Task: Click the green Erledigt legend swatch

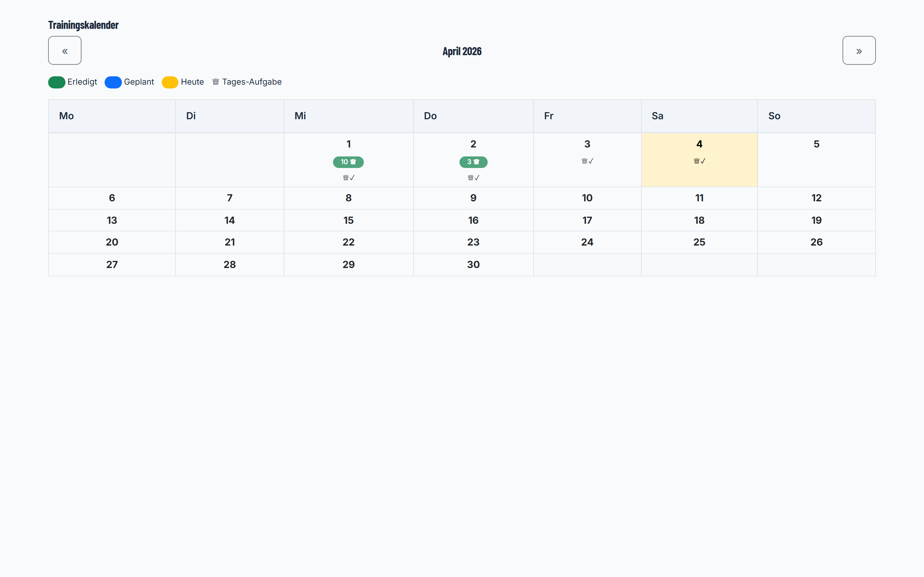Action: (56, 82)
